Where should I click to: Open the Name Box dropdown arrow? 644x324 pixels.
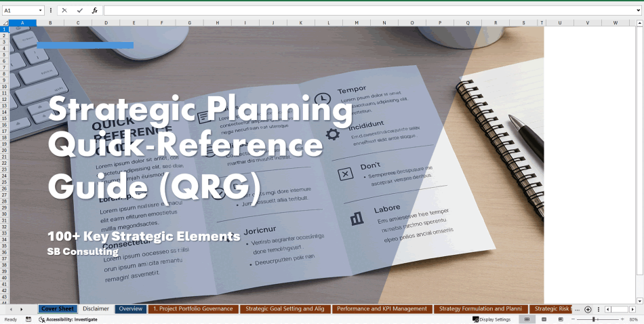pos(40,11)
